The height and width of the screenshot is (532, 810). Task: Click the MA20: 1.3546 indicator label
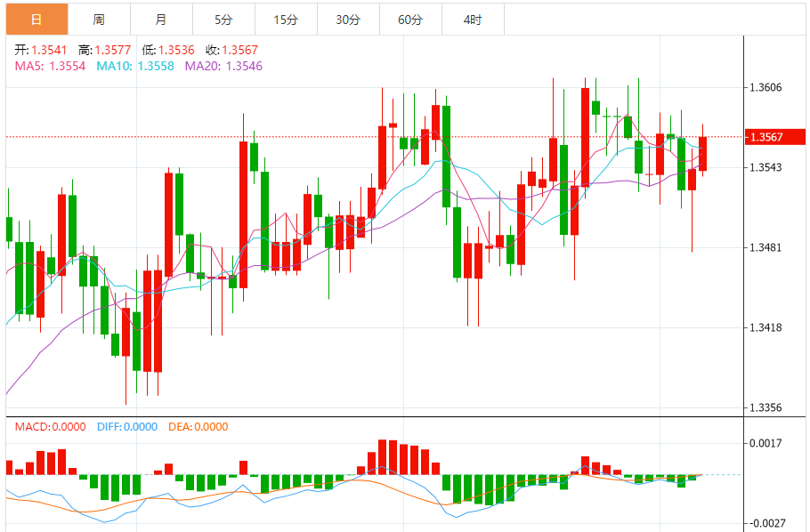(223, 66)
